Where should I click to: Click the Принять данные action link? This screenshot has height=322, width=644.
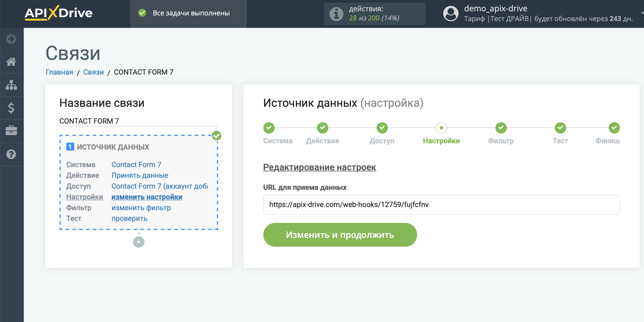(x=140, y=175)
